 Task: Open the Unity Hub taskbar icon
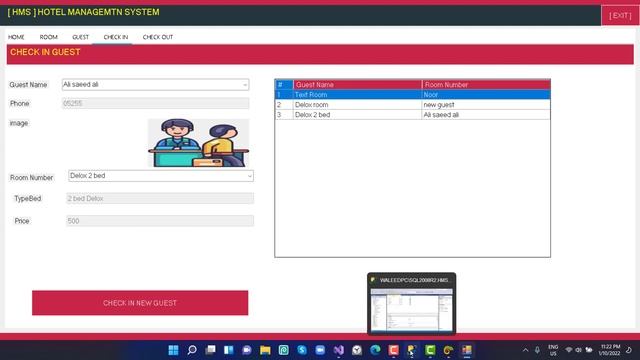tap(357, 350)
